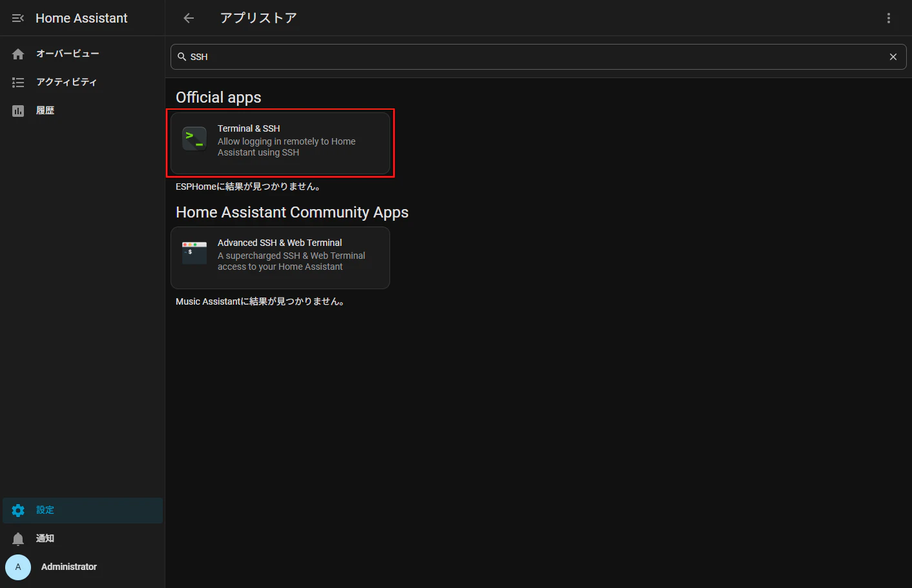912x588 pixels.
Task: Select 履歴 in the sidebar
Action: tap(45, 110)
